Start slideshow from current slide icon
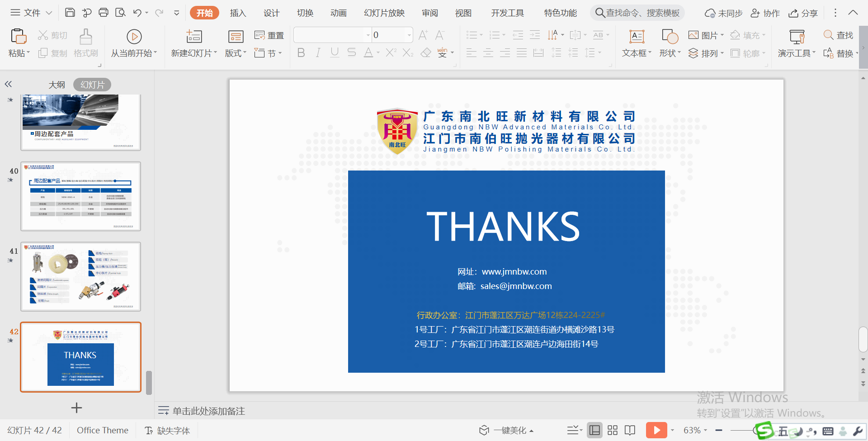Screen dimensions: 868x441 click(x=134, y=36)
